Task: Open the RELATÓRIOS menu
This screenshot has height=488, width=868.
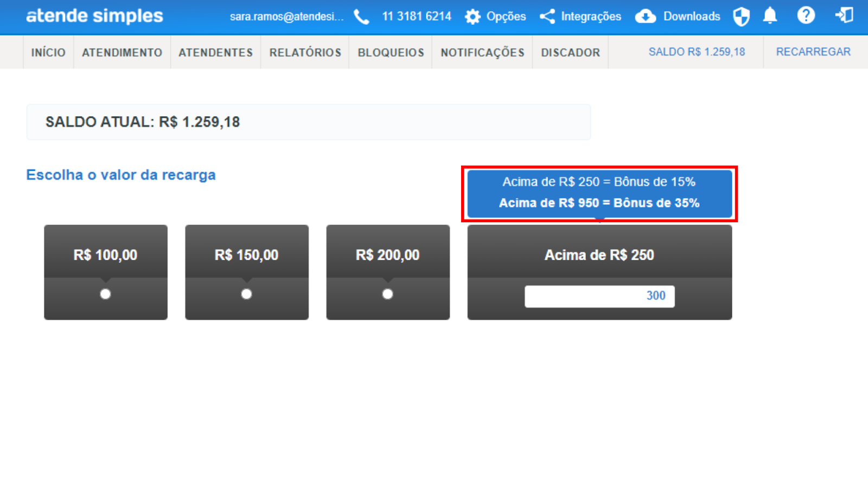Action: coord(305,53)
